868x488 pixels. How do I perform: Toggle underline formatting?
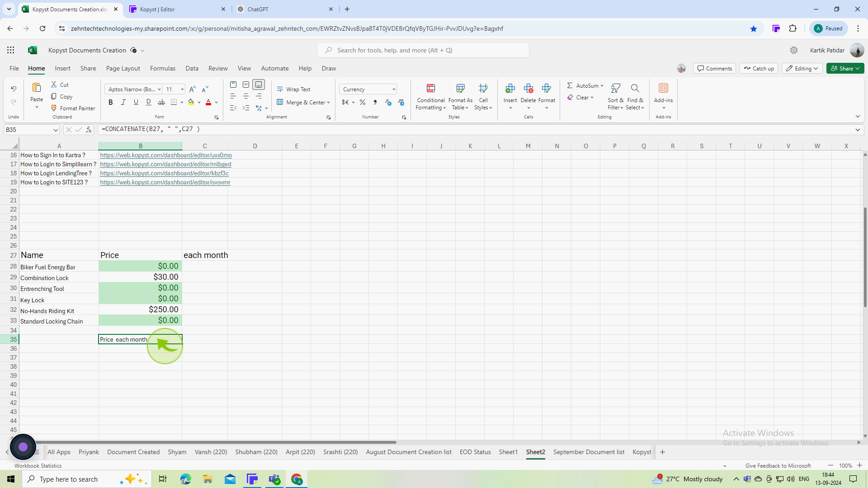click(x=136, y=103)
